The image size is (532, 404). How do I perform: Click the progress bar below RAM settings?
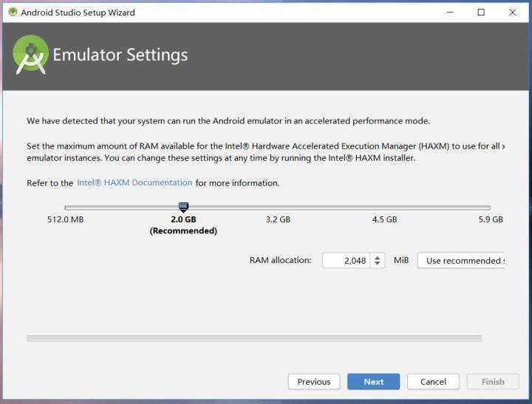254,338
